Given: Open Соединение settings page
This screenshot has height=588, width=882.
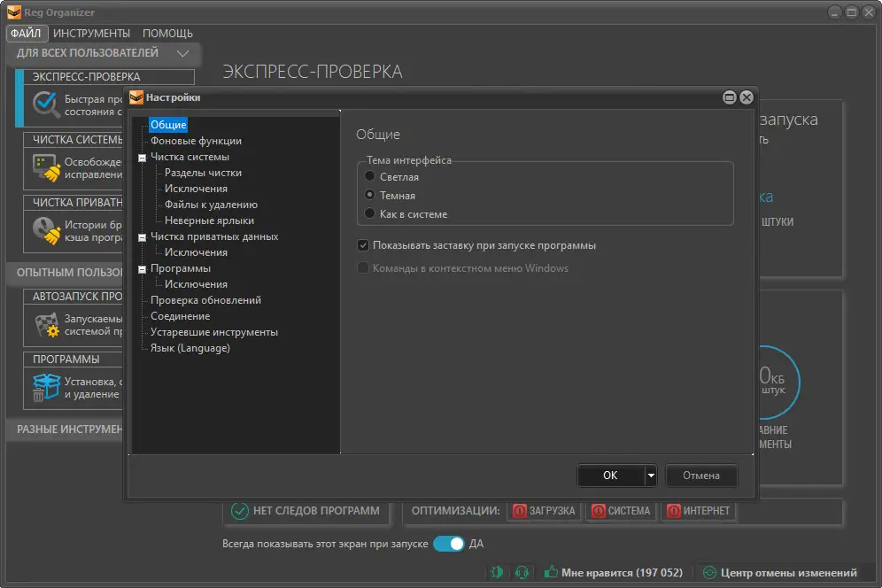Looking at the screenshot, I should (180, 316).
